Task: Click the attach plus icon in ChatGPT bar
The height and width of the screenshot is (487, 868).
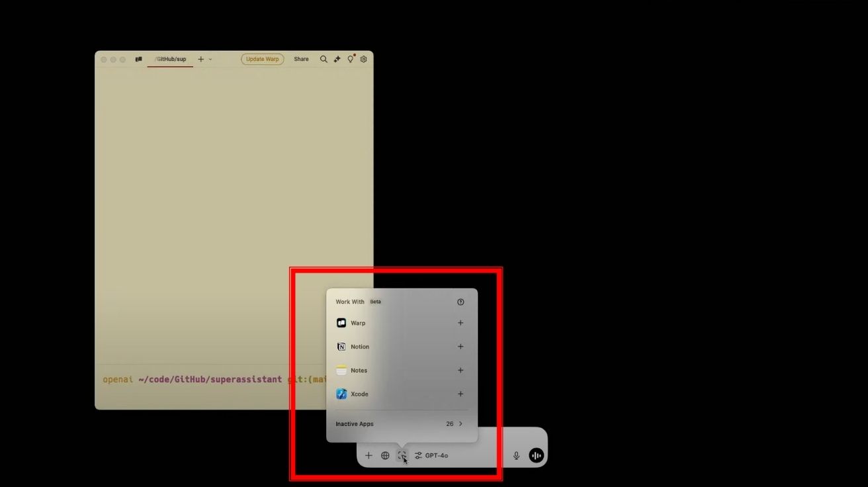Action: coord(369,455)
